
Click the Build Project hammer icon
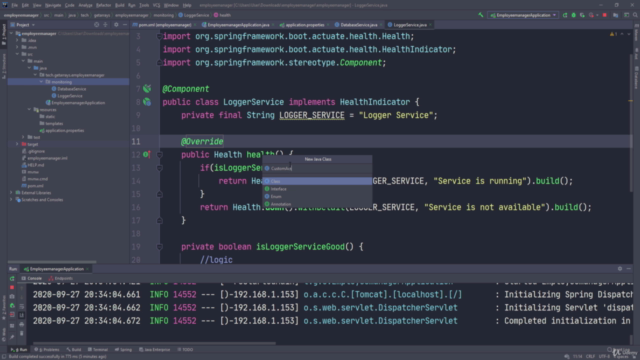(481, 15)
